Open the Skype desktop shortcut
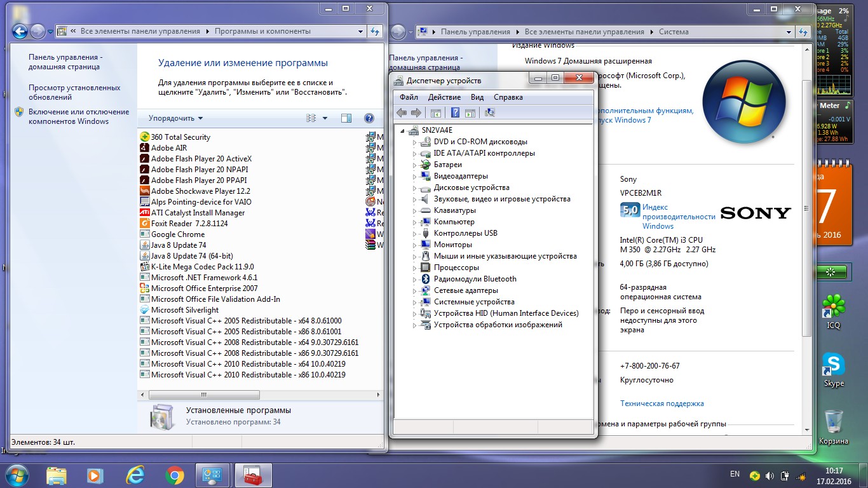Image resolution: width=868 pixels, height=488 pixels. (x=834, y=370)
